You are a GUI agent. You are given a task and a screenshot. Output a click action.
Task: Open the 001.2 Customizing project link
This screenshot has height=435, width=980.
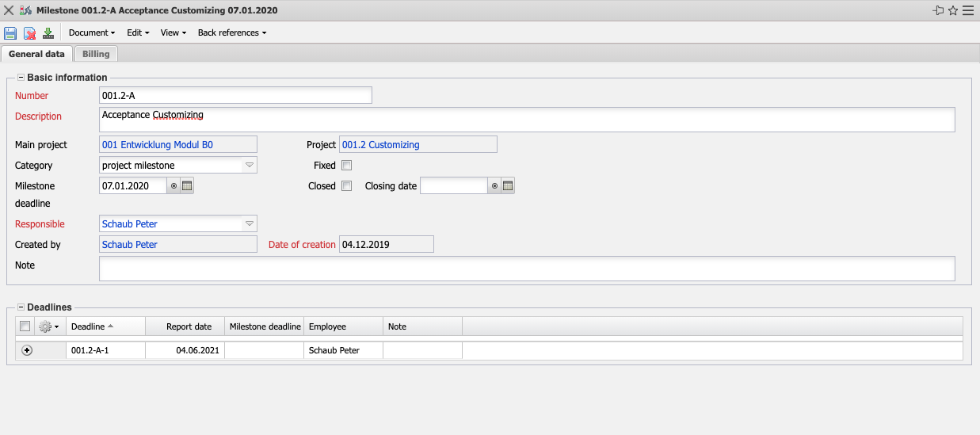pyautogui.click(x=381, y=145)
